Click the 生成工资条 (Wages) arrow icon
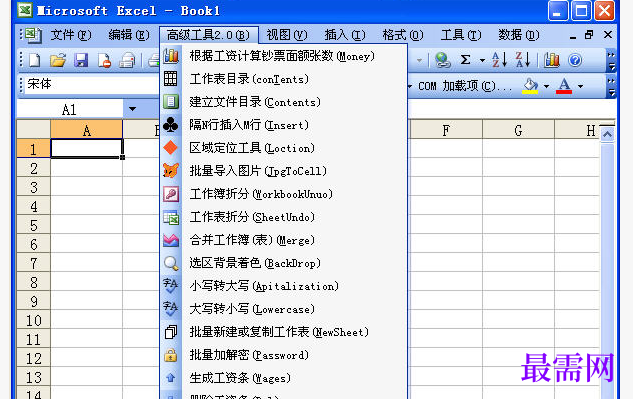Viewport: 633px width, 399px height. point(171,378)
